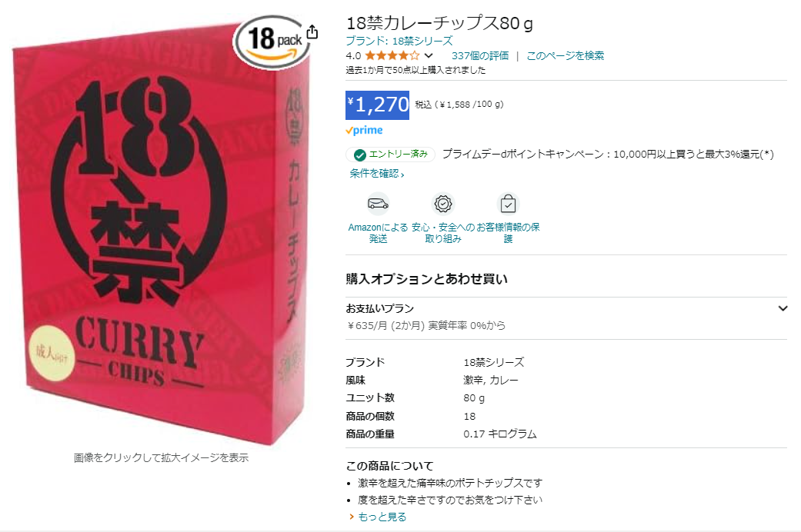Click the Amazon delivery truck icon

(378, 204)
